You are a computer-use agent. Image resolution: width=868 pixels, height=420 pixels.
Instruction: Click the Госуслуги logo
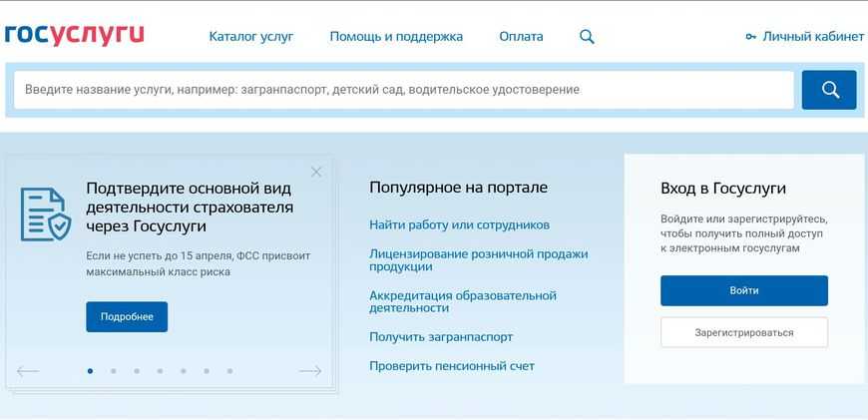click(75, 35)
